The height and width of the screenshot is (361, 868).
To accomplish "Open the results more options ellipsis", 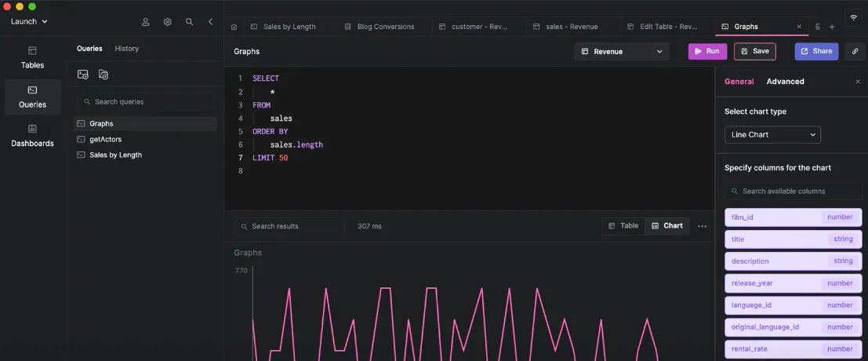I will (702, 226).
